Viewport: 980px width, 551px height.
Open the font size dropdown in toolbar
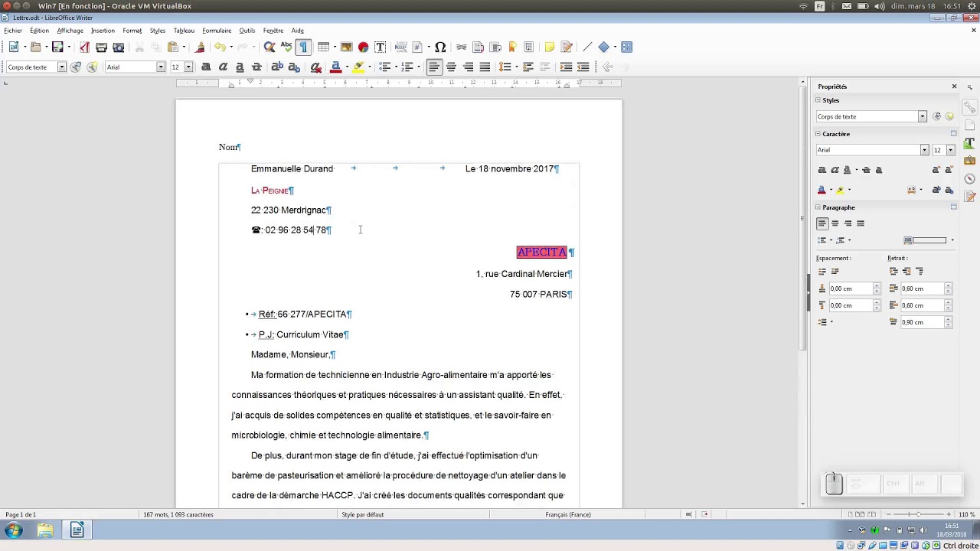(x=188, y=67)
